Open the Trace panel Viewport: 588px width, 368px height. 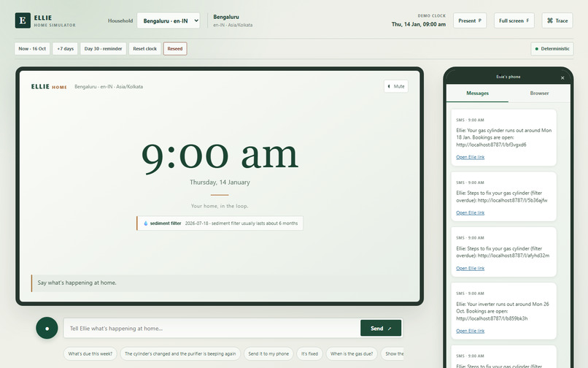557,20
